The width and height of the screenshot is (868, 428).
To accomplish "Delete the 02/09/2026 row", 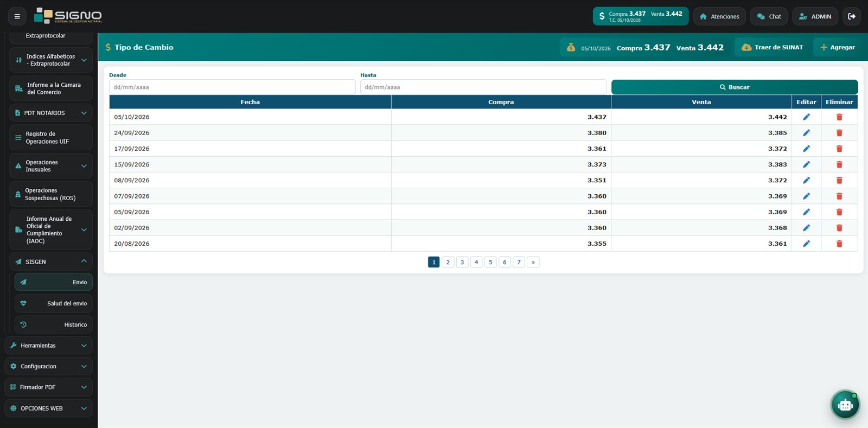I will [x=839, y=228].
